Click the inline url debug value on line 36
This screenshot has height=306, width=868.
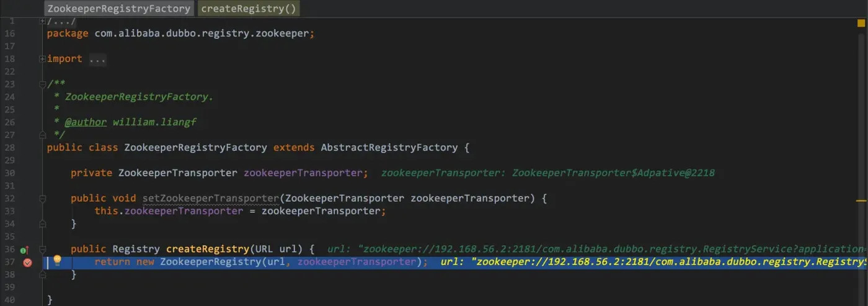coord(596,250)
